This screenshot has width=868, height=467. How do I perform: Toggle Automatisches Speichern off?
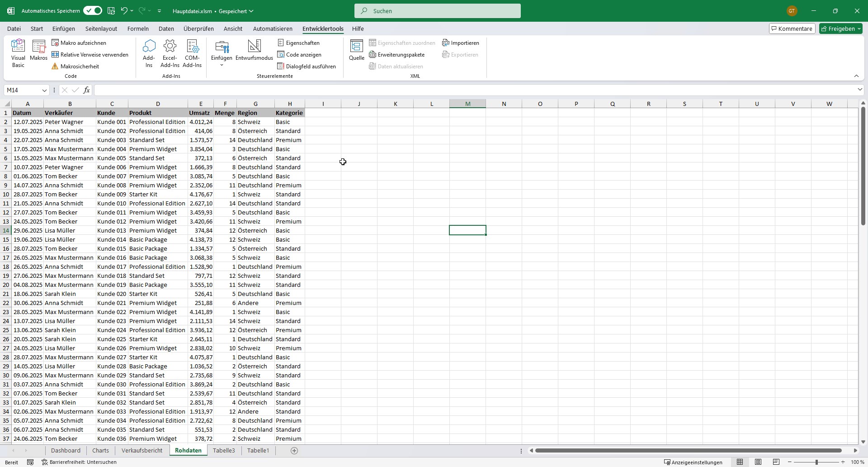click(92, 10)
